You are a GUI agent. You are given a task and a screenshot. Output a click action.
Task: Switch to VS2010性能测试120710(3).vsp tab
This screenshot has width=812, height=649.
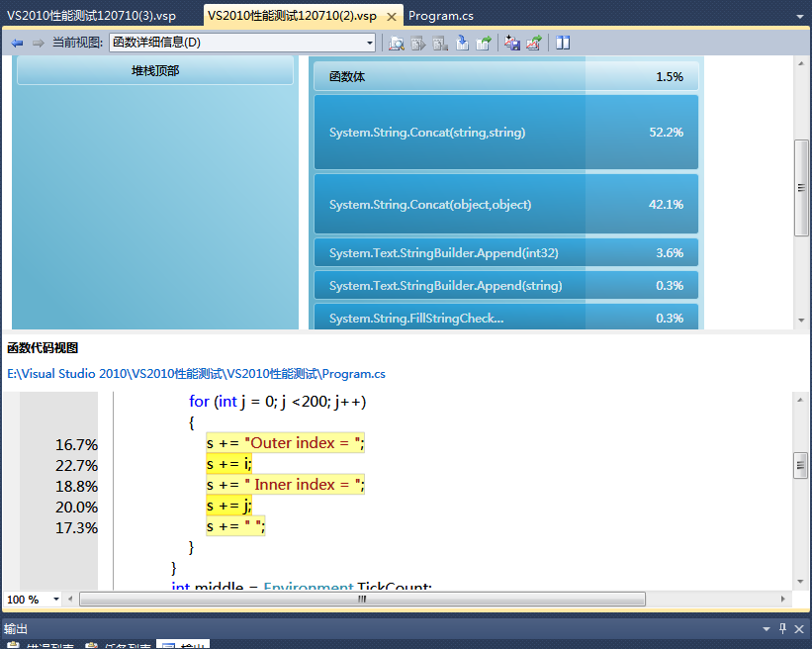pos(92,16)
